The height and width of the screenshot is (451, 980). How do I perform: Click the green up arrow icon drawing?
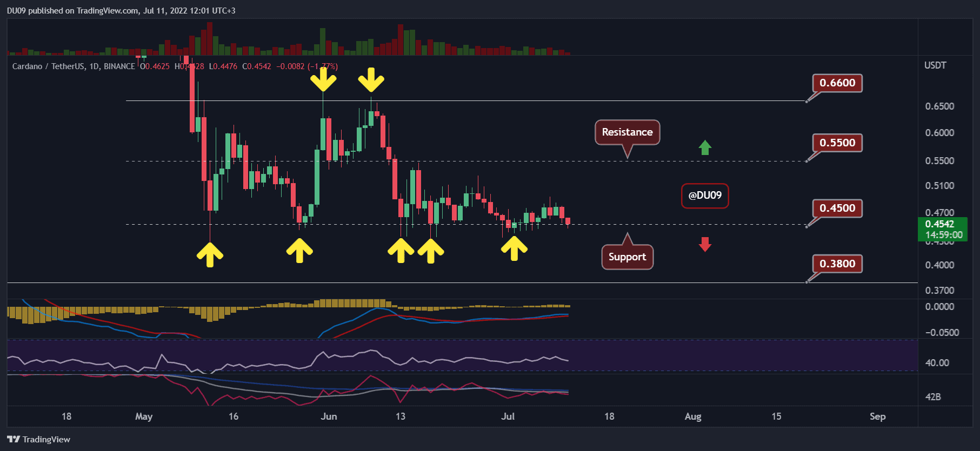pos(705,147)
